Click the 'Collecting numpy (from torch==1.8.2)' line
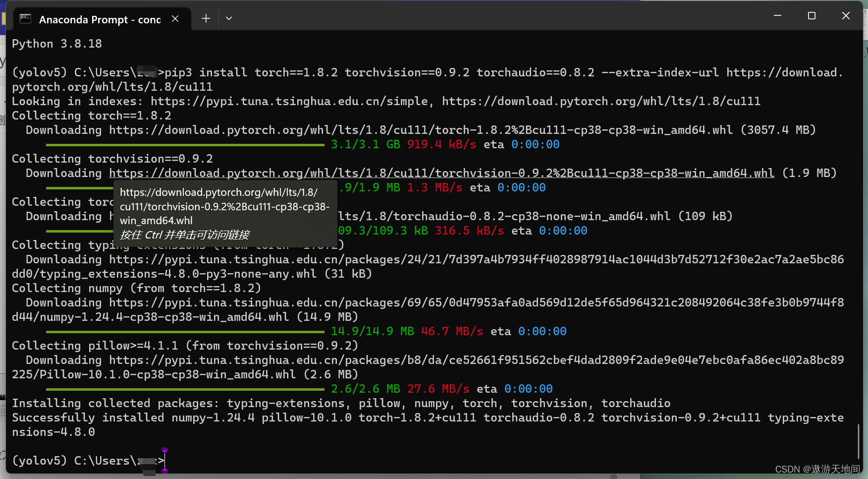868x479 pixels. tap(136, 288)
